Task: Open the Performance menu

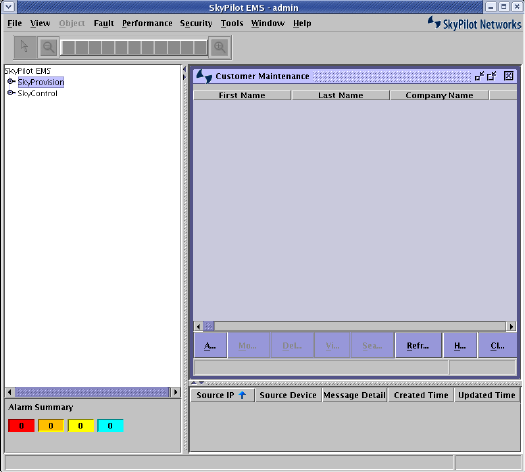Action: (x=147, y=23)
